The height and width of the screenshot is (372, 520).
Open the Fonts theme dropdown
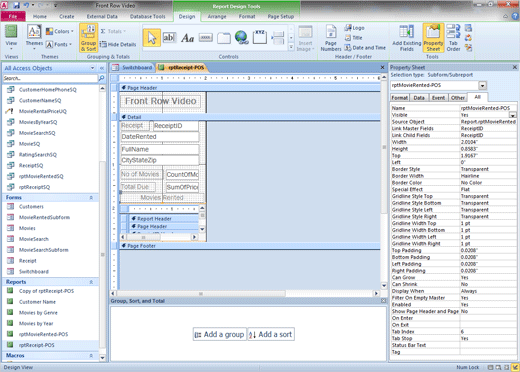tap(59, 44)
